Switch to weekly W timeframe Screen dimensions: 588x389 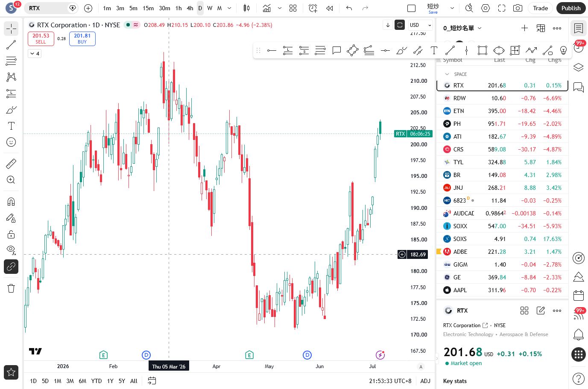(x=210, y=8)
